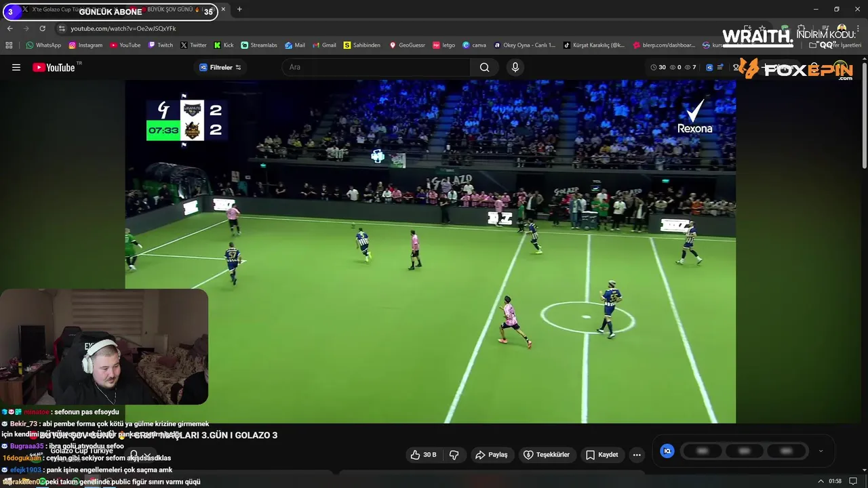
Task: Open the Streamlabs bookmark
Action: (x=259, y=45)
